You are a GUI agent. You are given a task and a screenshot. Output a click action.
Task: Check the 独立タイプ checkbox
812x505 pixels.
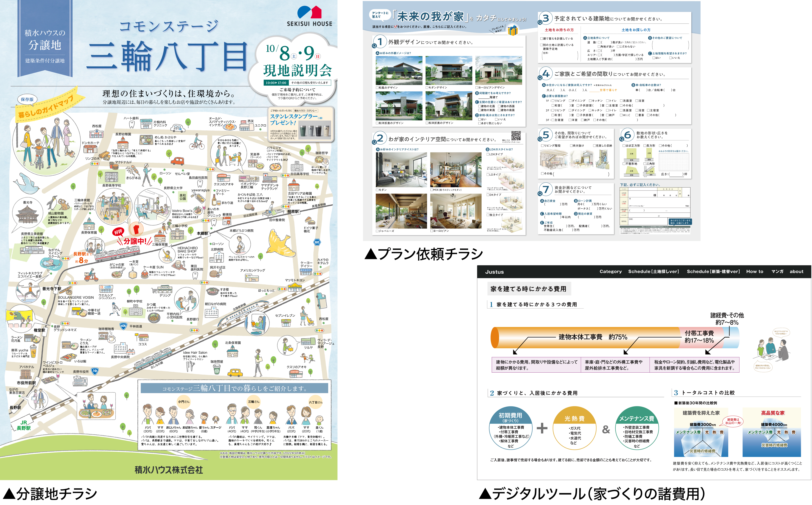[x=488, y=215]
